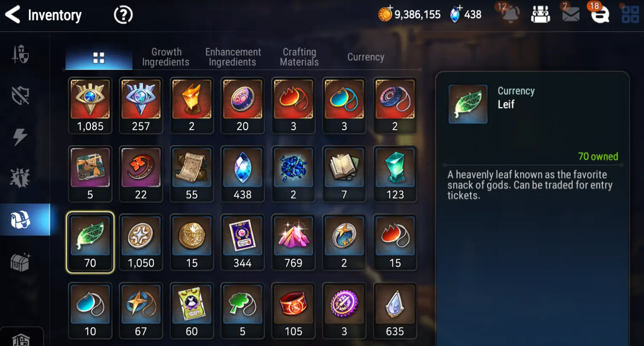Select the gold eye item with 1,085
Image resolution: width=644 pixels, height=346 pixels.
coord(90,106)
